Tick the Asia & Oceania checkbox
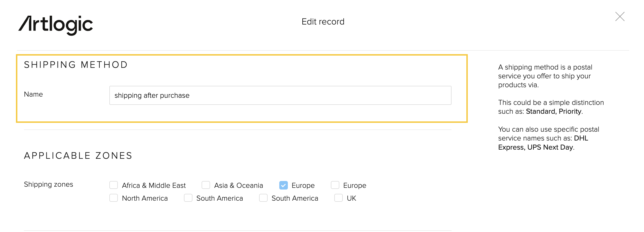The image size is (644, 232). pyautogui.click(x=206, y=185)
